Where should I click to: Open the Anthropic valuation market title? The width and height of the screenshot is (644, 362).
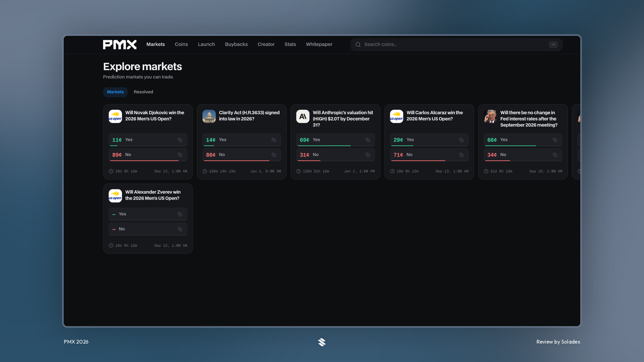[343, 119]
